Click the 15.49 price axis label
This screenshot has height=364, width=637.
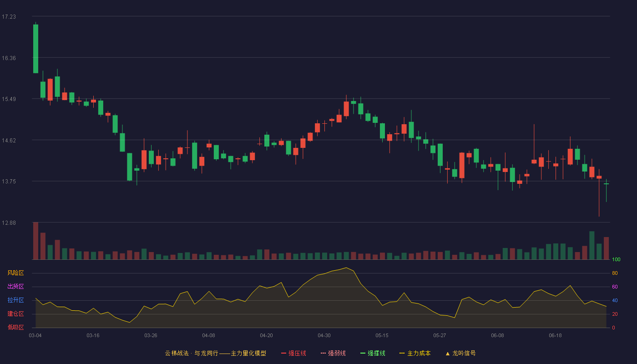[x=9, y=99]
